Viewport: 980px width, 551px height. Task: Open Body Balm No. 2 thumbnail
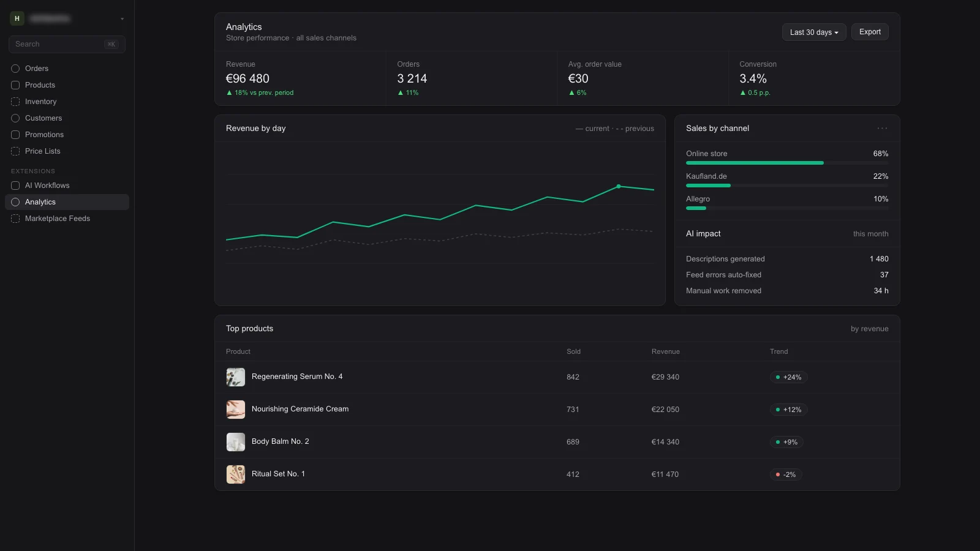tap(236, 442)
